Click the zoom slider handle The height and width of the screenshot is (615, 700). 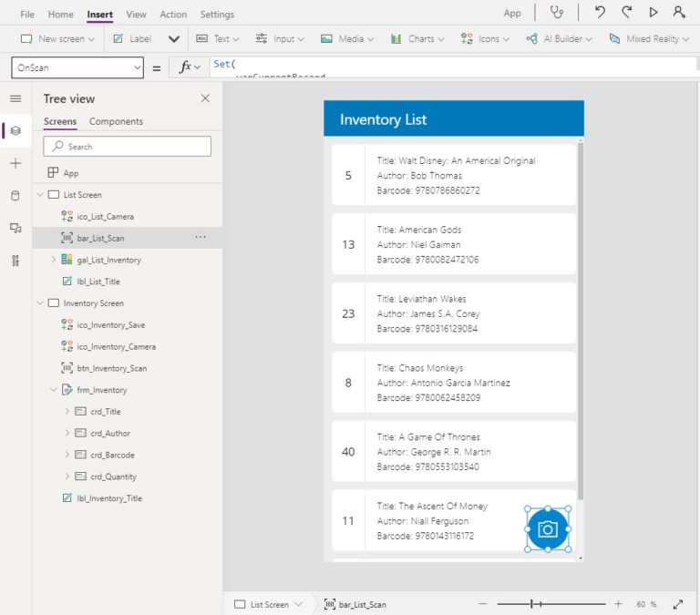[x=534, y=604]
